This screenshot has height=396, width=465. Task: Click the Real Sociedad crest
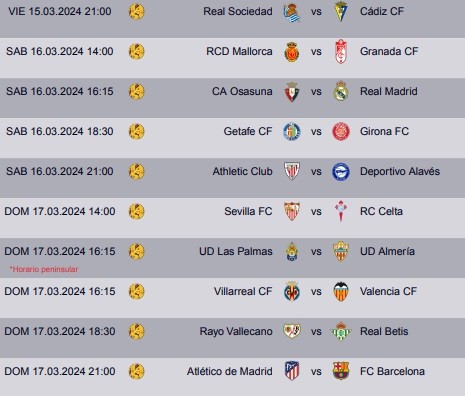tap(292, 13)
